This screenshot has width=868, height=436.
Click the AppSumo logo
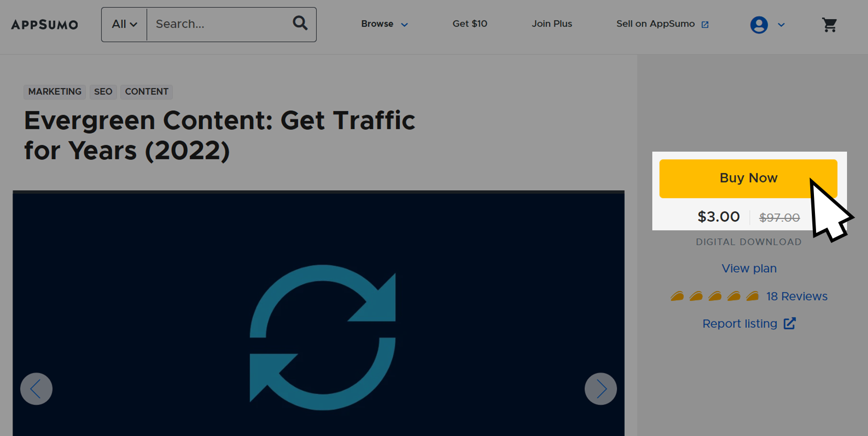pos(45,25)
